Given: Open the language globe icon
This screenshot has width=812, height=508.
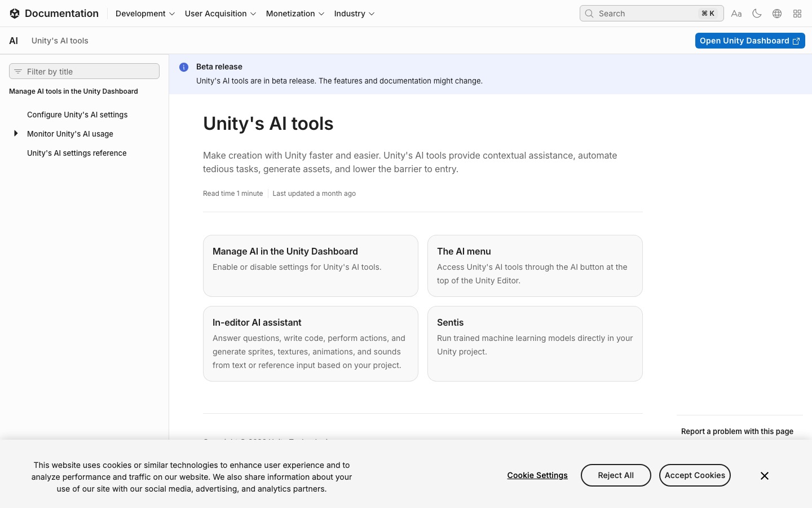Looking at the screenshot, I should click(777, 14).
